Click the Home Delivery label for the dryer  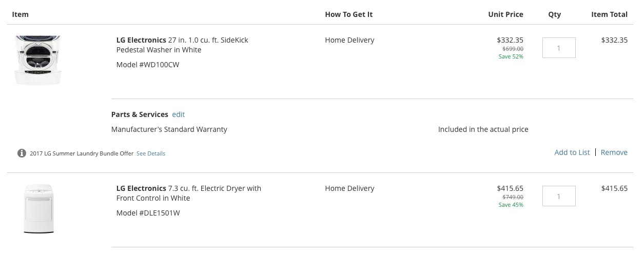(x=349, y=188)
